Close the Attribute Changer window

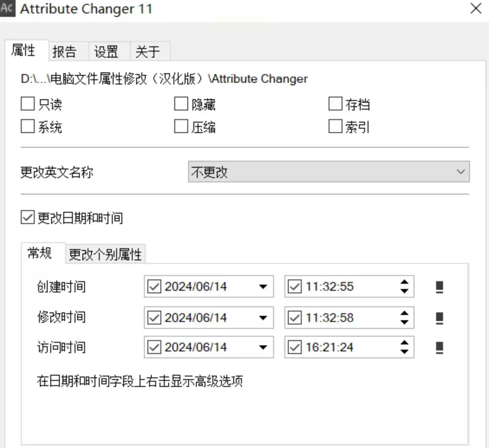(x=476, y=9)
